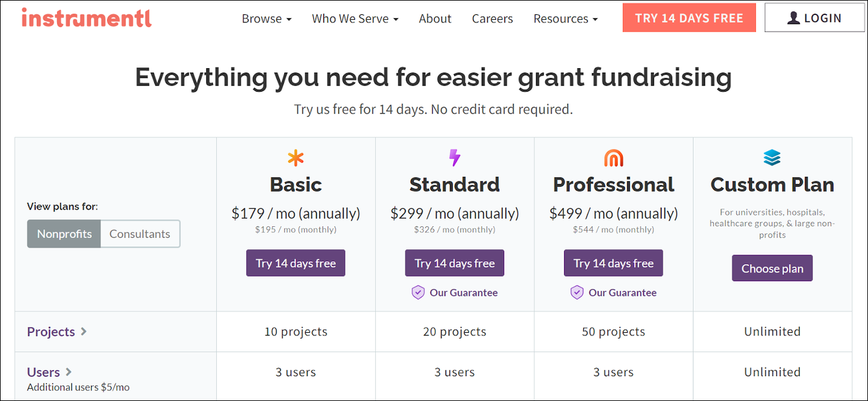Switch plan view to Nonprofits
The width and height of the screenshot is (868, 401).
[x=64, y=234]
